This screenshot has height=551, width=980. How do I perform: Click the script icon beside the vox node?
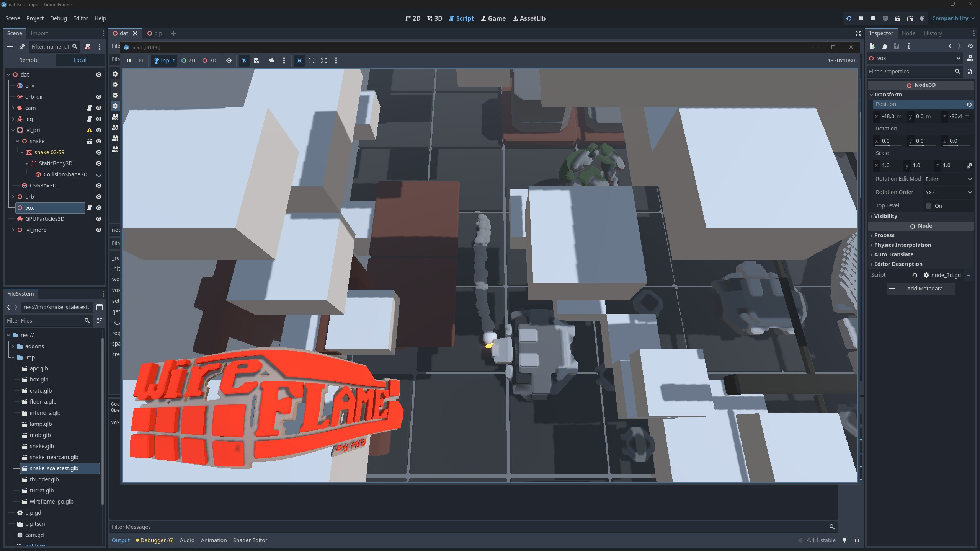90,208
